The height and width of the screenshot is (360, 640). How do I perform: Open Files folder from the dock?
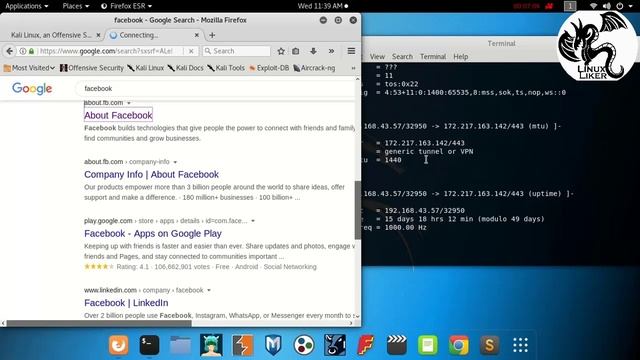tap(180, 345)
